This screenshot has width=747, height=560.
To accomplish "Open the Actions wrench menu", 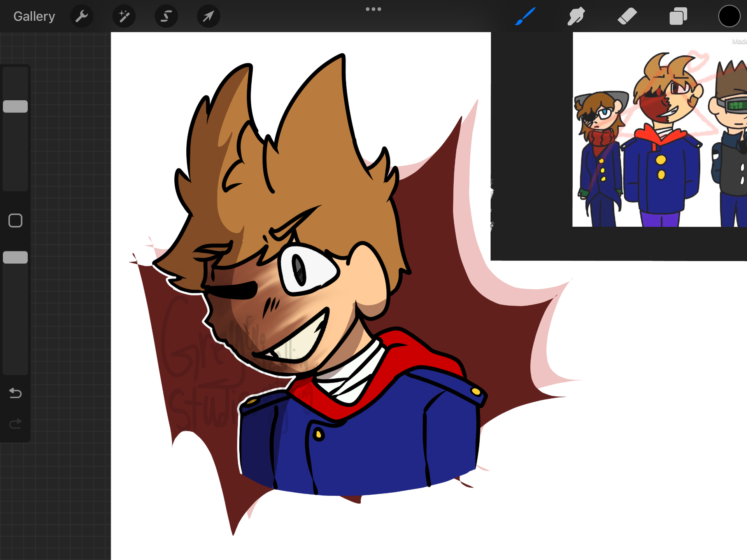I will (82, 16).
